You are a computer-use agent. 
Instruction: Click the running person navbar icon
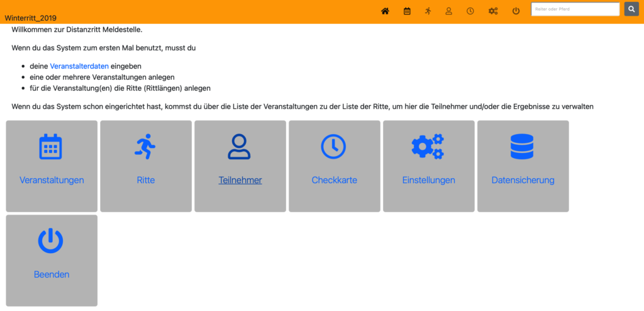click(428, 11)
